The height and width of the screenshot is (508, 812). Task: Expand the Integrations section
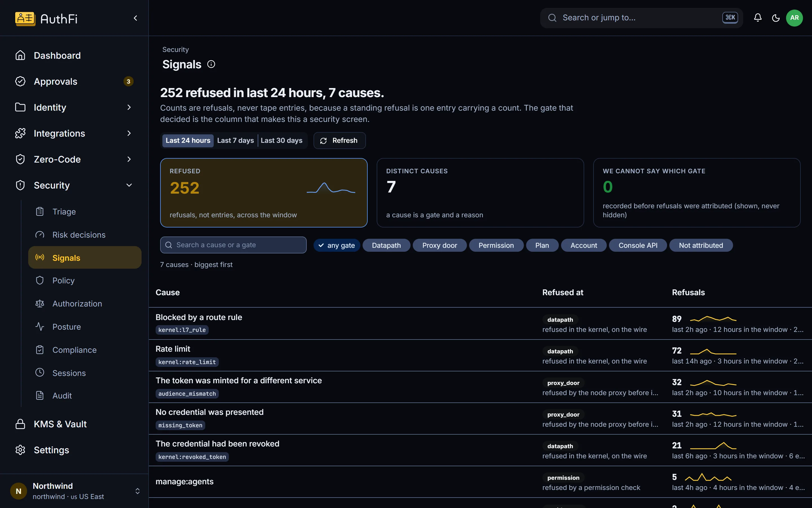coord(74,133)
